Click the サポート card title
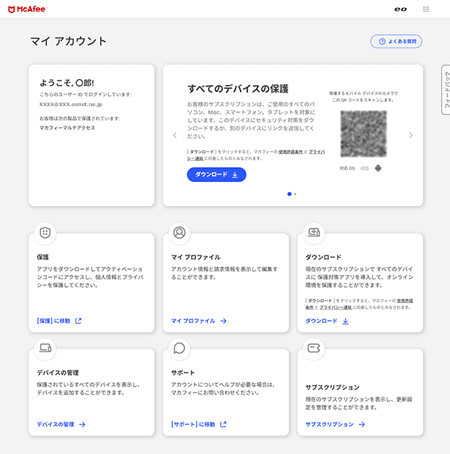450x454 pixels. pos(183,373)
